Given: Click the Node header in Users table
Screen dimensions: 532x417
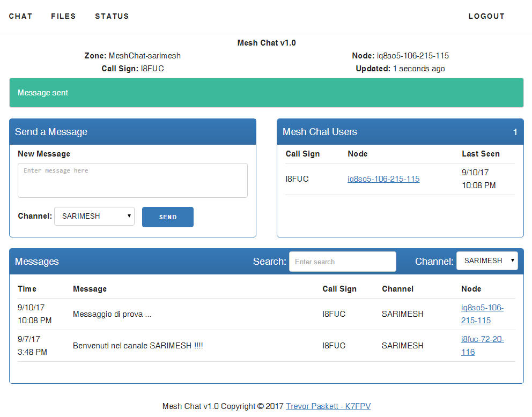Looking at the screenshot, I should click(x=357, y=154).
